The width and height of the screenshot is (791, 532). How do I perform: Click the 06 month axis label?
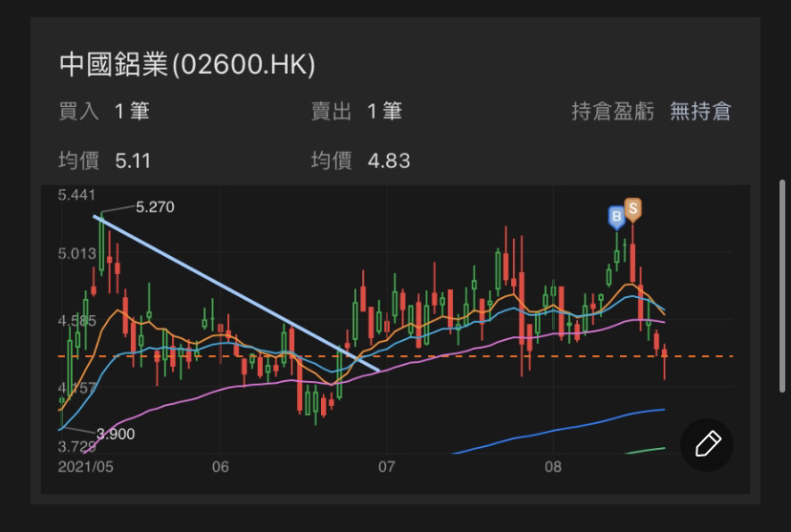[x=221, y=467]
